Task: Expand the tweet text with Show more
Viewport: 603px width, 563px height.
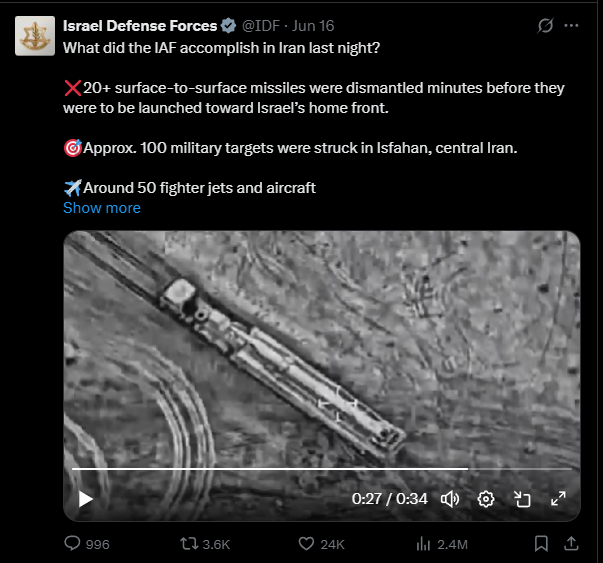Action: [102, 208]
